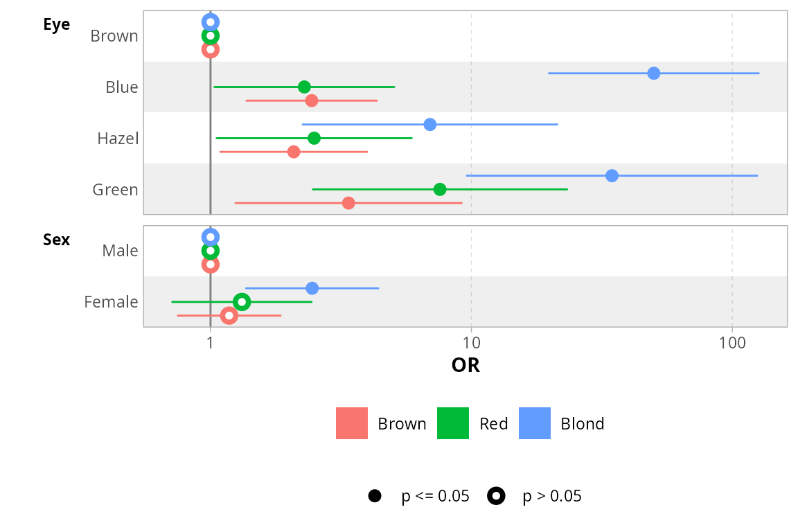The width and height of the screenshot is (798, 532).
Task: Click the 100 tick label on the axis
Action: coord(732,343)
